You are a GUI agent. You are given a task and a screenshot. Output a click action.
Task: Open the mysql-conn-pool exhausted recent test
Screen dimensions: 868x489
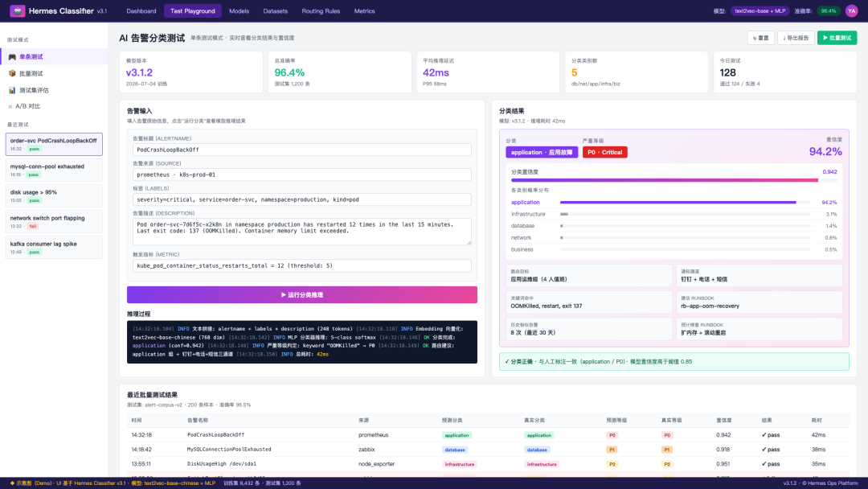click(x=54, y=170)
